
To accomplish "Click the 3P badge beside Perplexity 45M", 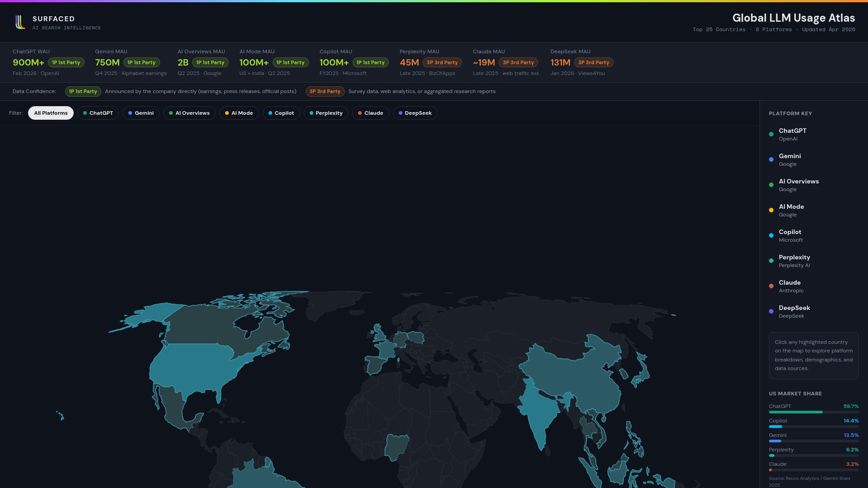I will [442, 62].
